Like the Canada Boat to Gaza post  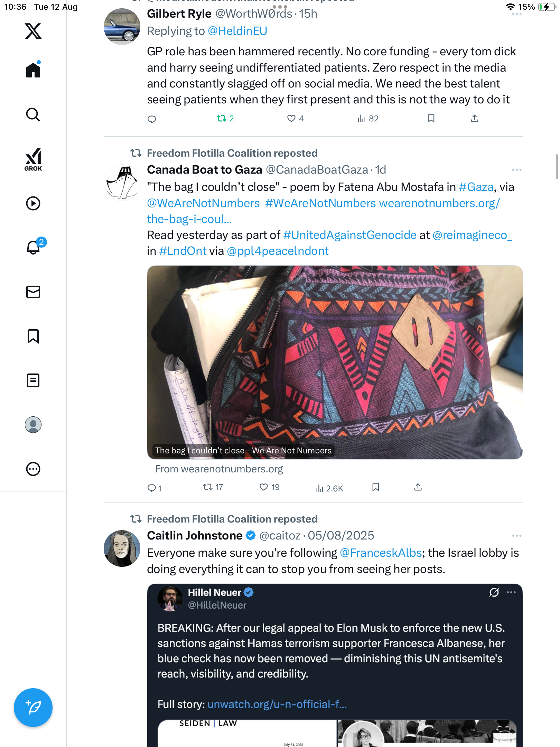(x=264, y=487)
